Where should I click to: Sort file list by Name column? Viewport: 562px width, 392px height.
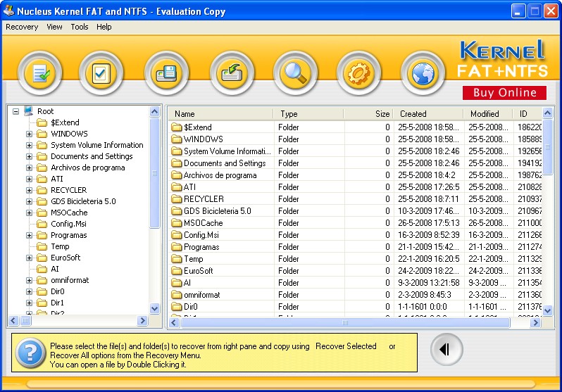pyautogui.click(x=221, y=114)
